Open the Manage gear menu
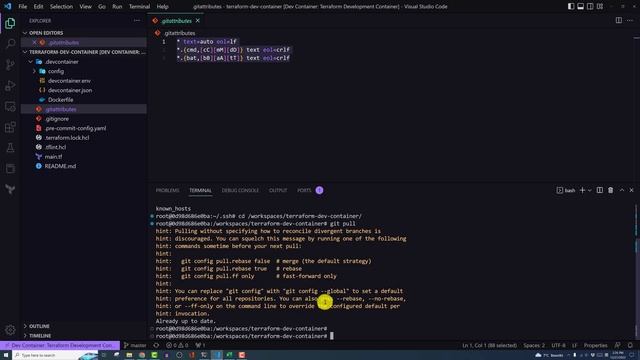 pyautogui.click(x=10, y=329)
